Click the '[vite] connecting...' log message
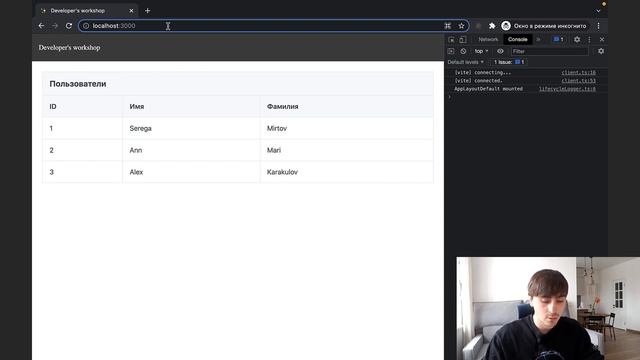The image size is (640, 360). tap(483, 73)
